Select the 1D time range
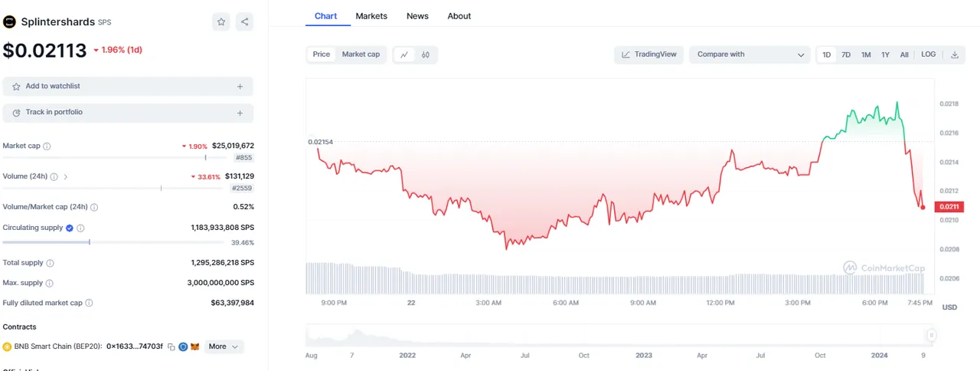The image size is (980, 371). pos(827,54)
